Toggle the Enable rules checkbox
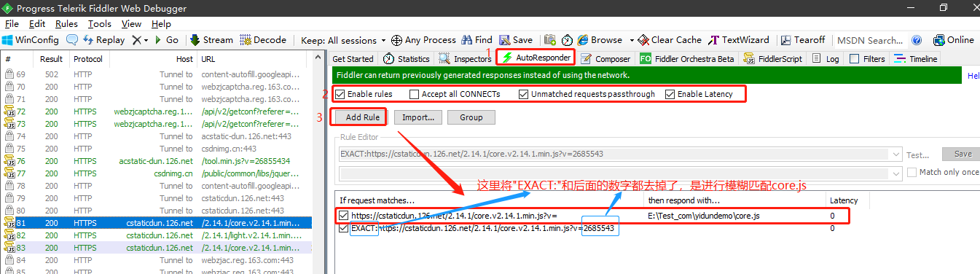Image resolution: width=980 pixels, height=274 pixels. coord(340,94)
